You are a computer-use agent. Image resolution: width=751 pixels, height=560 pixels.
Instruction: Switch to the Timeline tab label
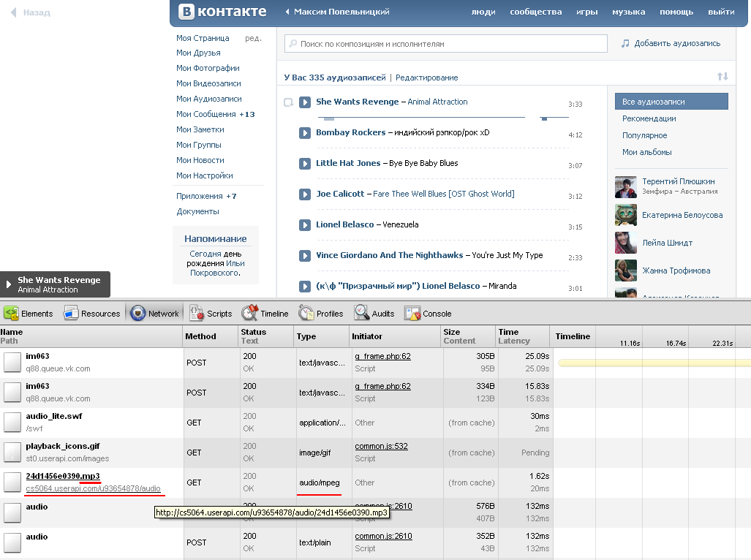click(274, 314)
